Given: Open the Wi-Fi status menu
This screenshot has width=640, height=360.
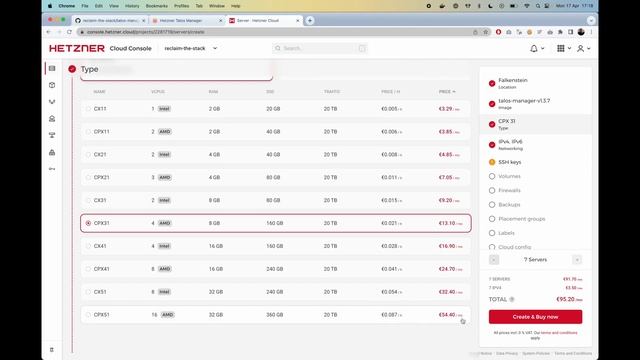Looking at the screenshot, I should tap(527, 6).
